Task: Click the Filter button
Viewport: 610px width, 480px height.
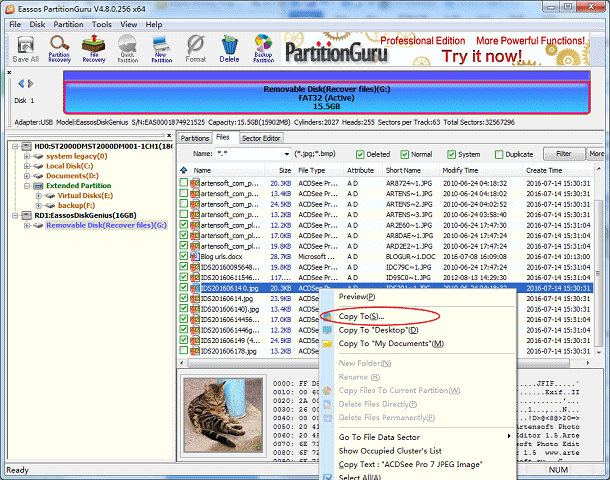Action: [x=564, y=154]
